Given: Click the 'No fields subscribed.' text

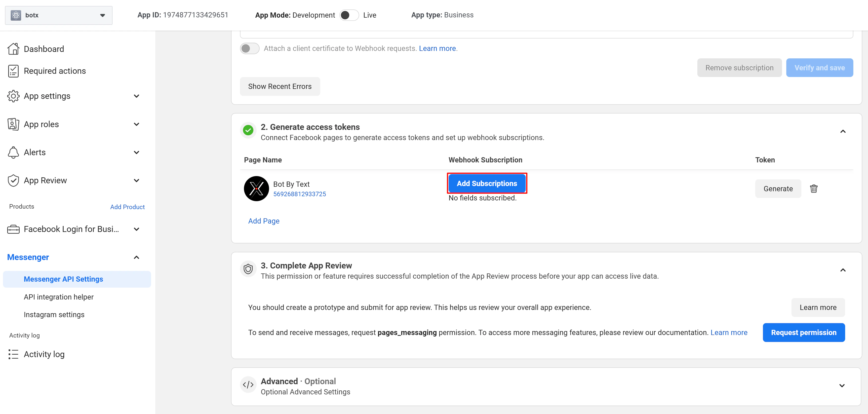Looking at the screenshot, I should point(482,198).
